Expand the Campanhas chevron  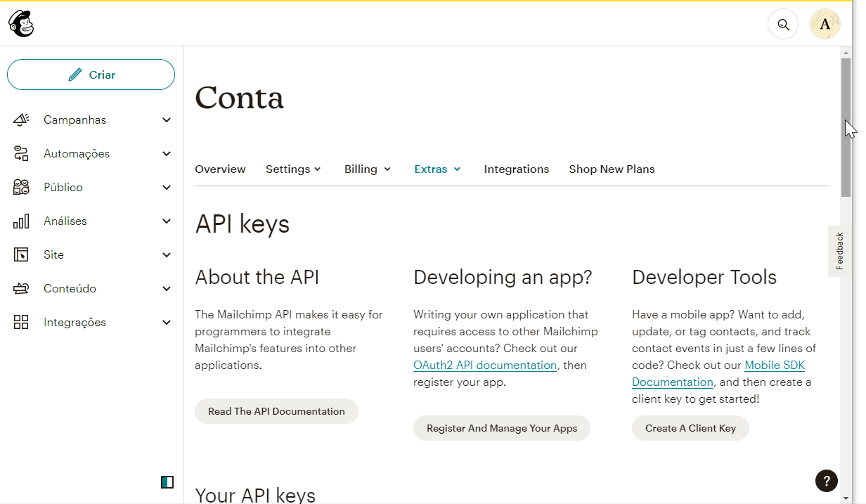tap(167, 120)
